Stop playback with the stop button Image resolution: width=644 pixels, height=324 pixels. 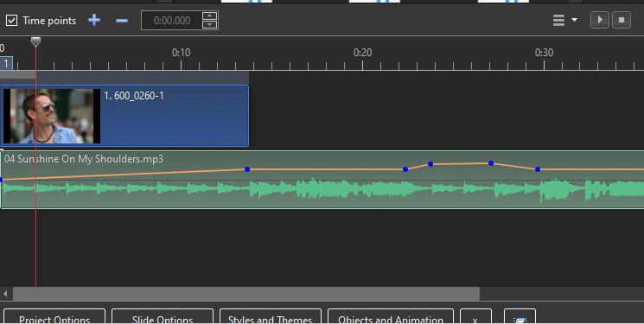pyautogui.click(x=622, y=20)
